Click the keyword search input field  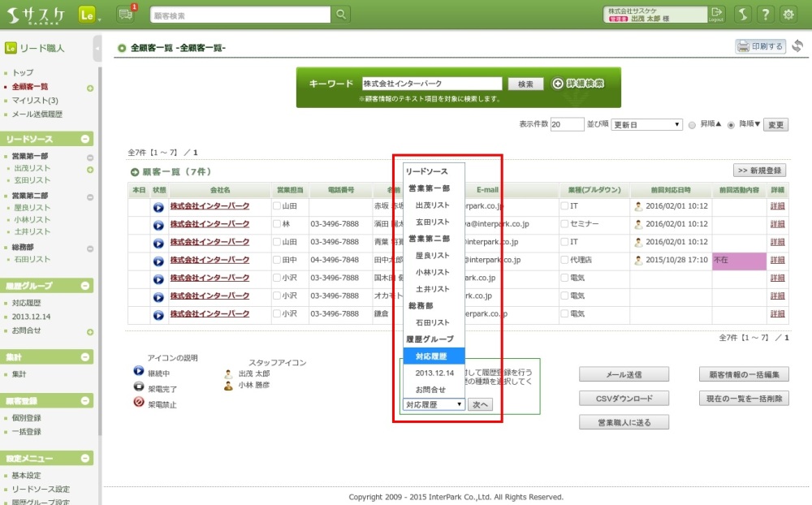pos(432,84)
